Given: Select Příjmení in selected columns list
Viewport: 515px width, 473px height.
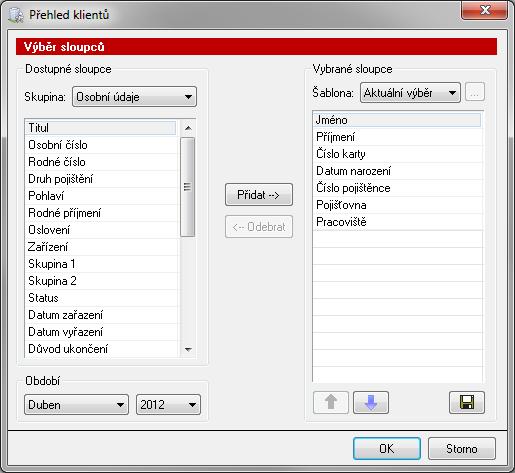Looking at the screenshot, I should (x=397, y=137).
